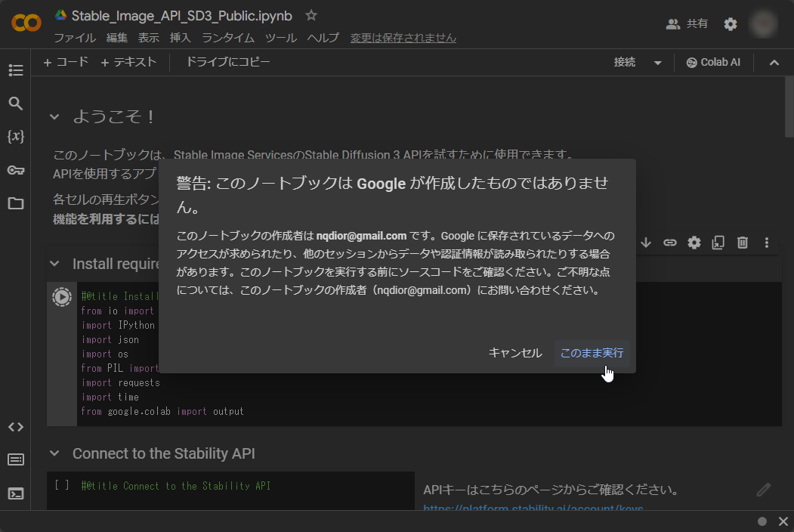The image size is (794, 532).
Task: Copy a link to the current cell
Action: coord(669,243)
